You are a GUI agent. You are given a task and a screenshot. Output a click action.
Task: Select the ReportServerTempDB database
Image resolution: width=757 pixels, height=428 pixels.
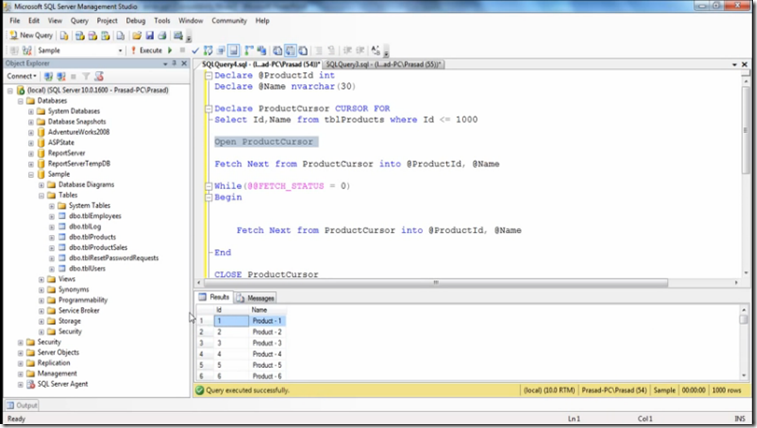tap(79, 164)
